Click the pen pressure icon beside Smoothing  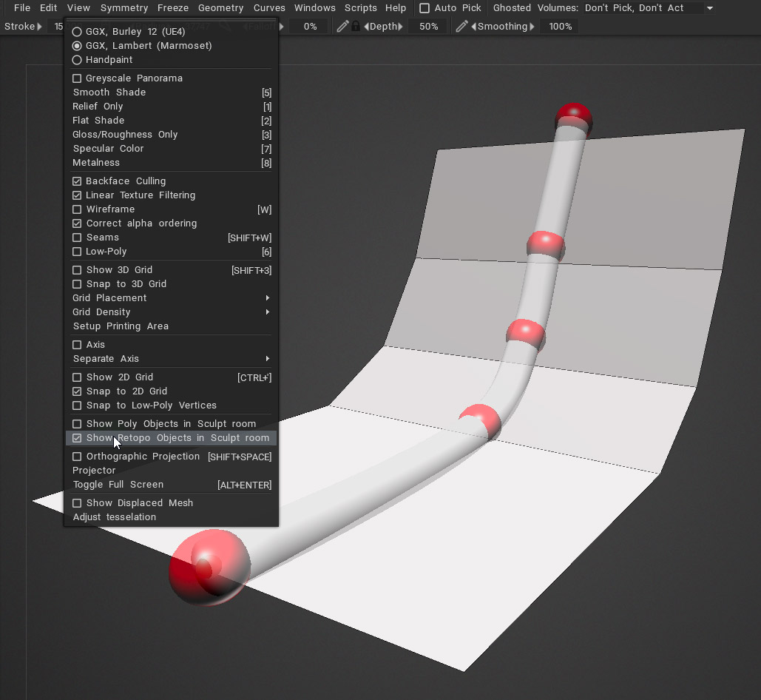461,27
